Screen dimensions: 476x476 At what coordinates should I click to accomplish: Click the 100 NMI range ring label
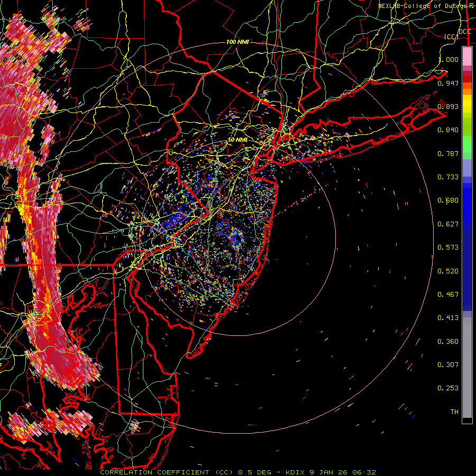point(237,42)
